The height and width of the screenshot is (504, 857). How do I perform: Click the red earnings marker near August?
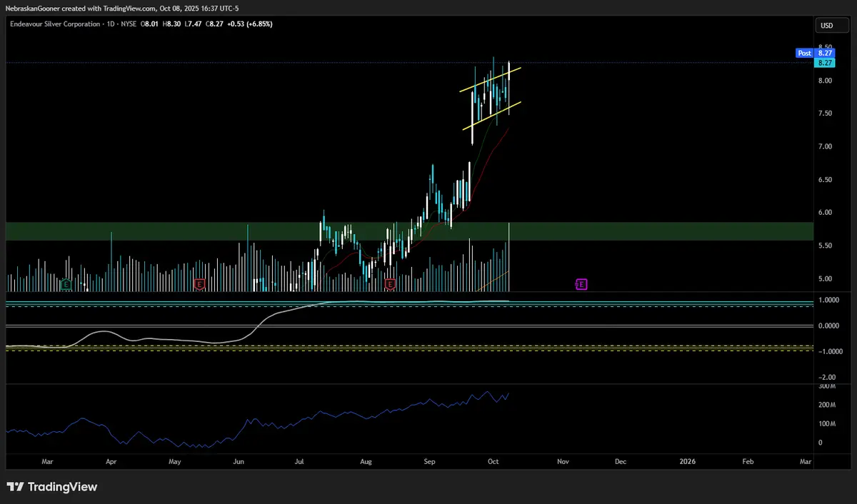click(390, 284)
